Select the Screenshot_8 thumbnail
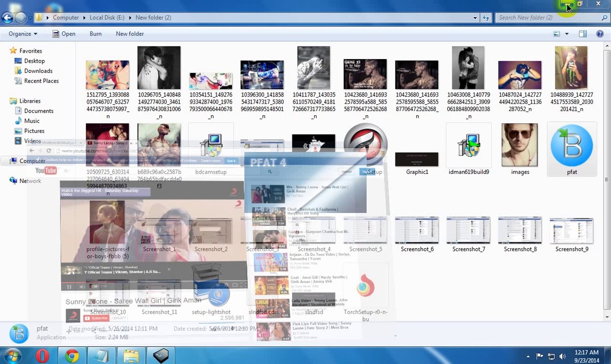 click(x=520, y=235)
